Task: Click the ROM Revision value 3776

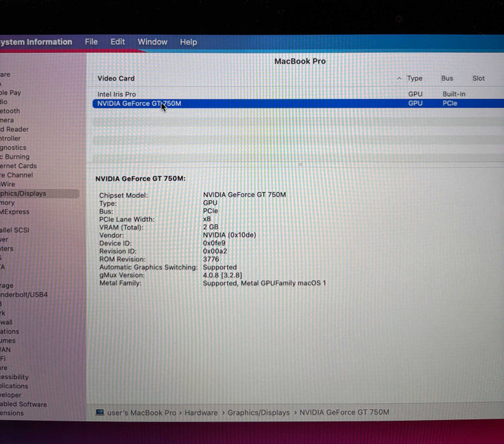Action: click(211, 259)
